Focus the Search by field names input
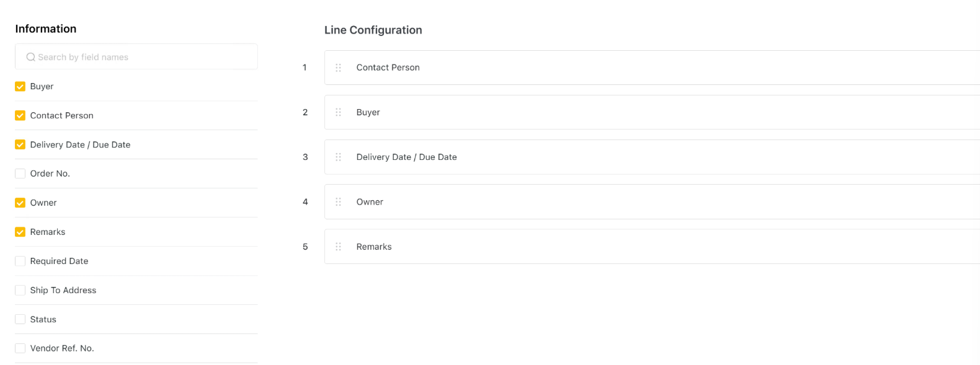 tap(143, 57)
